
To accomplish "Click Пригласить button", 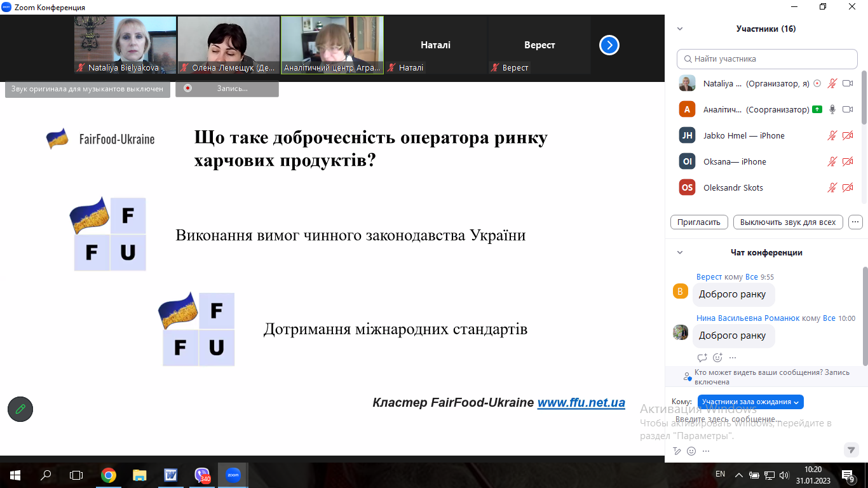I will (699, 222).
